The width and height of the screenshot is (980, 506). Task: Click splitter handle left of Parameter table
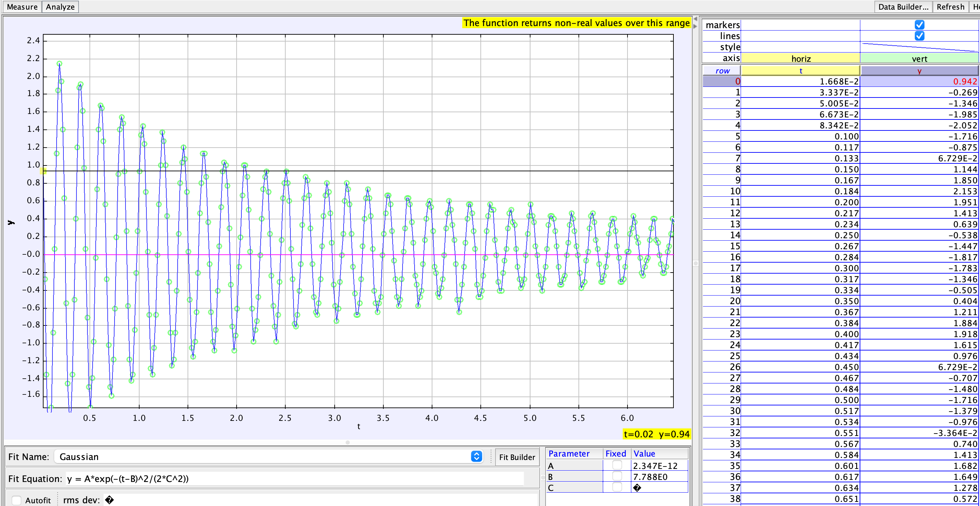[543, 478]
